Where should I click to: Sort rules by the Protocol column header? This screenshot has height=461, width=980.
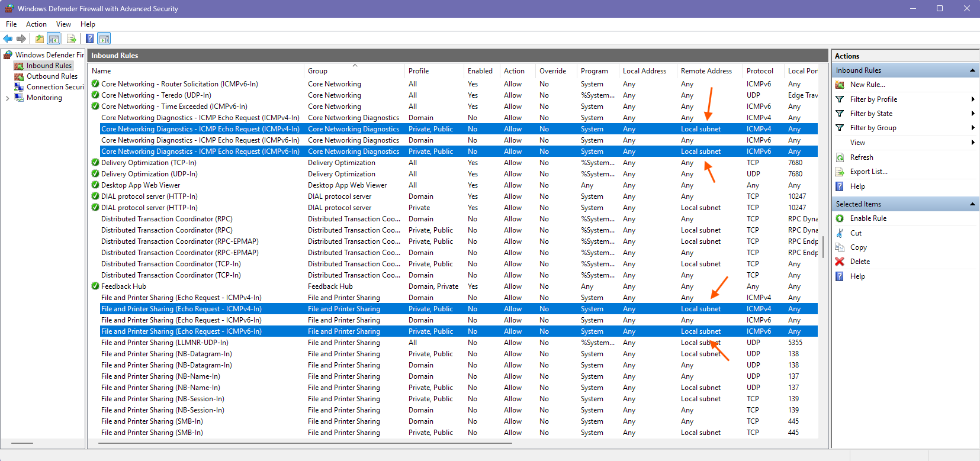coord(760,71)
